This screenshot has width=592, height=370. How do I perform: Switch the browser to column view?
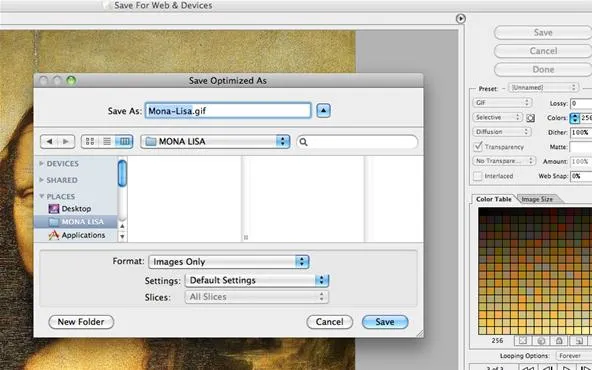pos(124,142)
